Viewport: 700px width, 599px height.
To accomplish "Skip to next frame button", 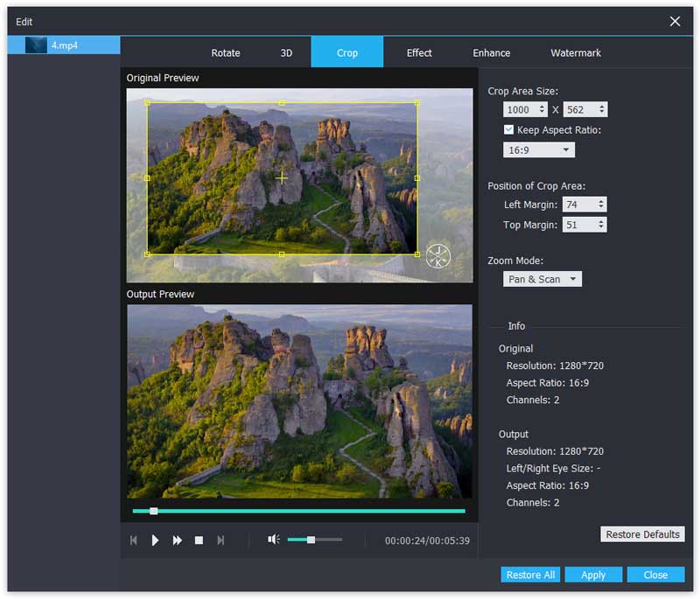I will click(x=220, y=540).
